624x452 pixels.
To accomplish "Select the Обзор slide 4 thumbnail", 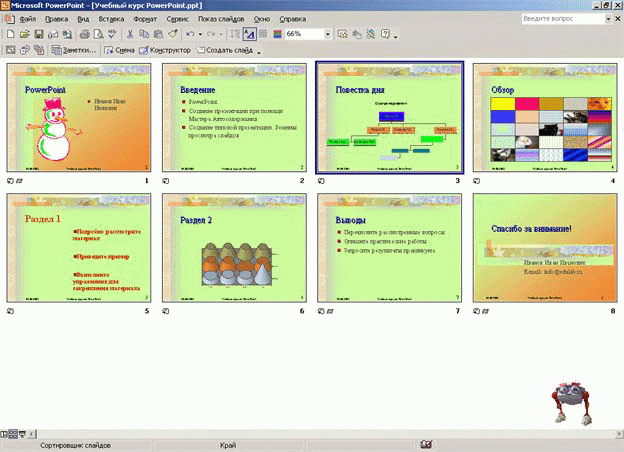I will click(545, 117).
